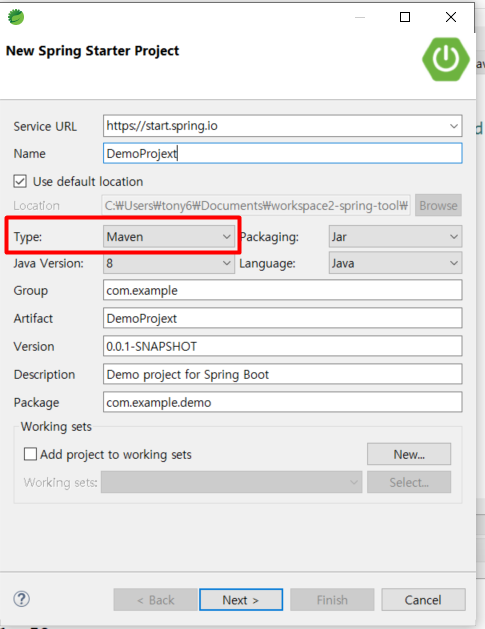Click into the Artifact input field
The height and width of the screenshot is (629, 485).
[x=282, y=319]
